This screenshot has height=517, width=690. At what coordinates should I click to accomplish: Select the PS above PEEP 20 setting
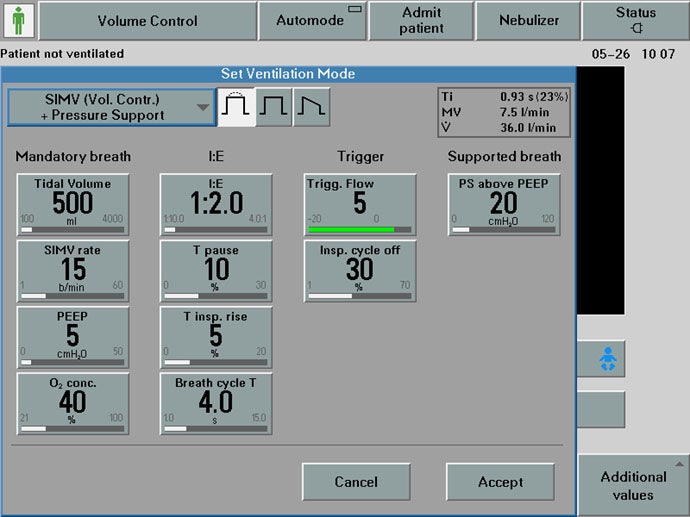pos(504,205)
